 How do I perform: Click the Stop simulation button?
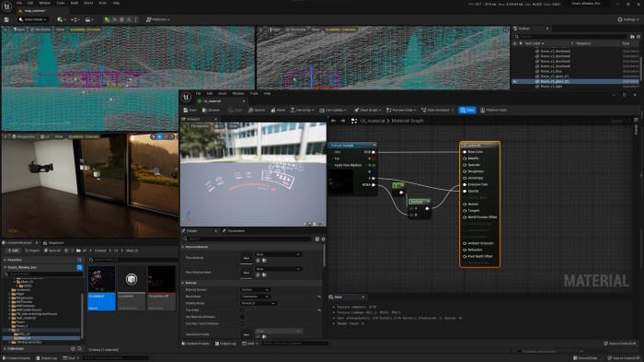121,19
